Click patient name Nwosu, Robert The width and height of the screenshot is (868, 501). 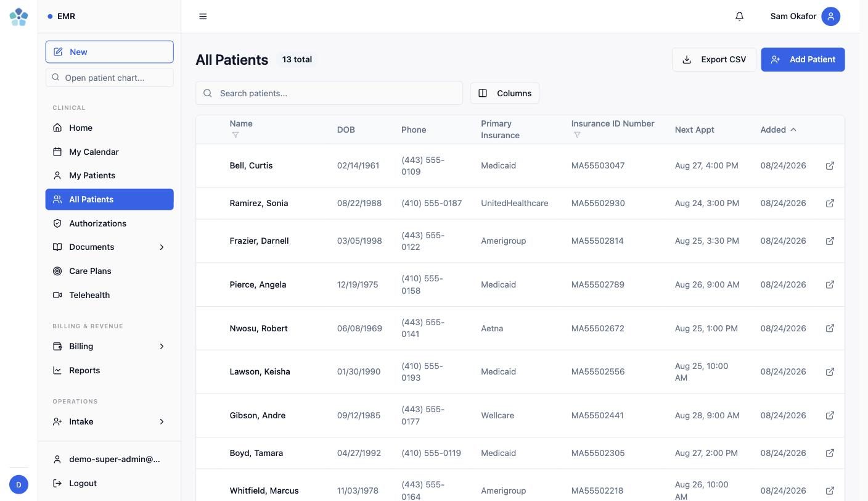point(258,328)
